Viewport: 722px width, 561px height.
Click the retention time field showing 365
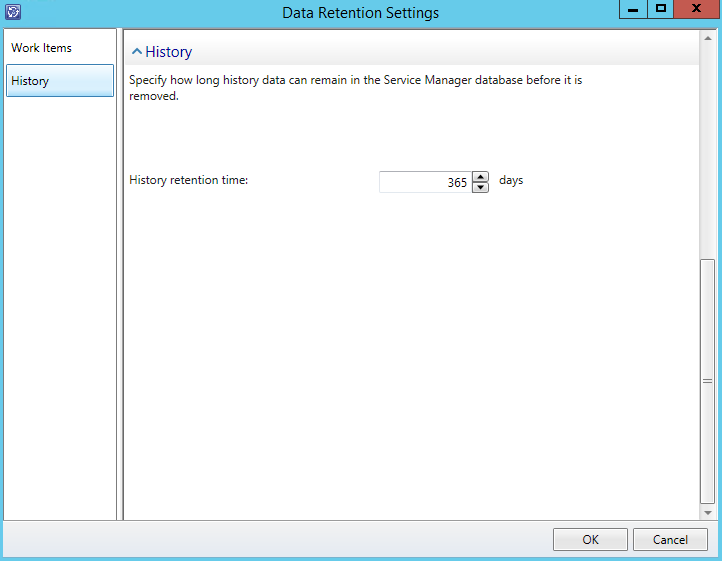tap(425, 182)
